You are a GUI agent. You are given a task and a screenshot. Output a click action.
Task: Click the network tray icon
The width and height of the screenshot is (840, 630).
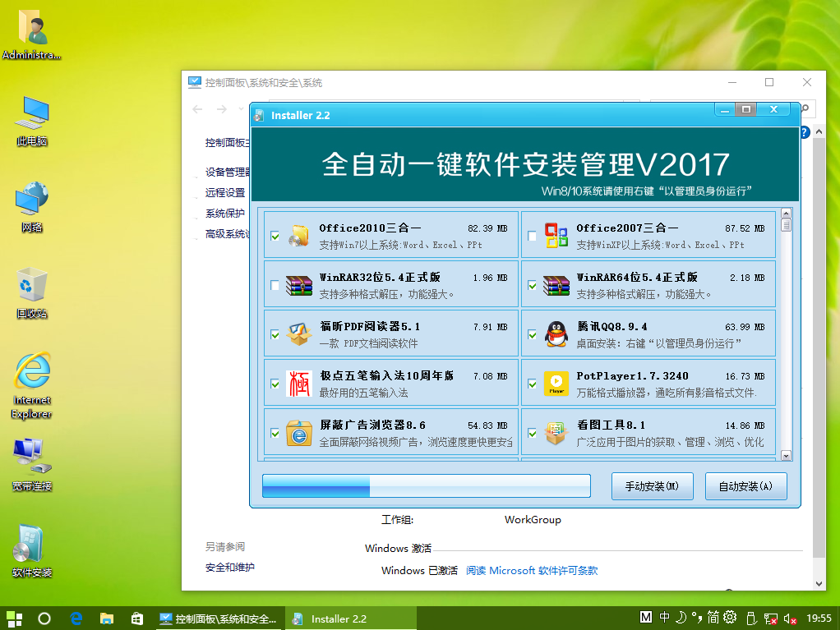(x=770, y=619)
